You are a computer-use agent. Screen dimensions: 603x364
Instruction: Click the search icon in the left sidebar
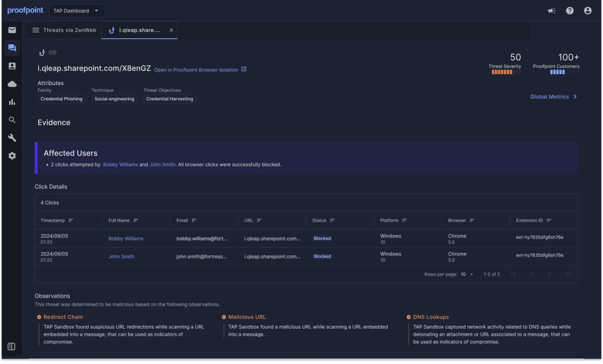[x=12, y=120]
